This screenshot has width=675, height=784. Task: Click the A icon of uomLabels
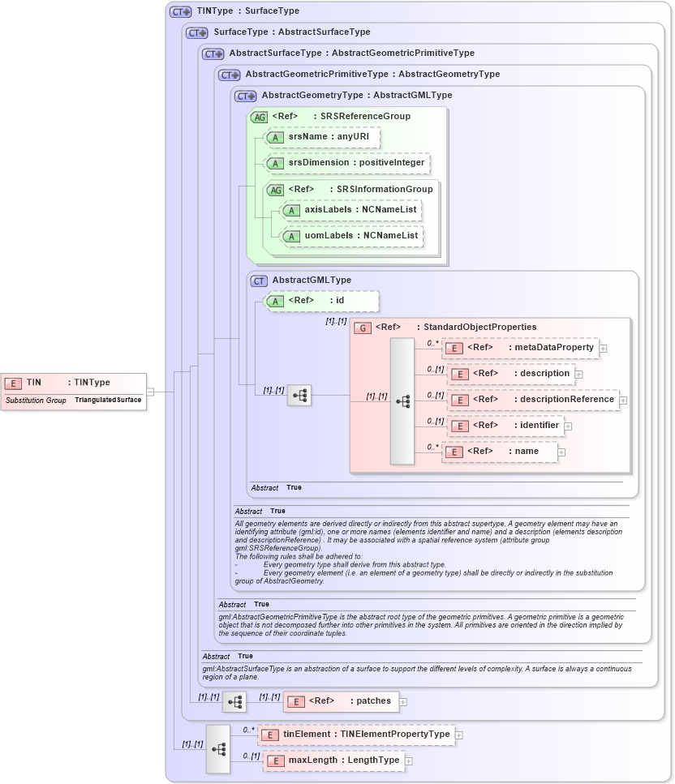(x=292, y=237)
